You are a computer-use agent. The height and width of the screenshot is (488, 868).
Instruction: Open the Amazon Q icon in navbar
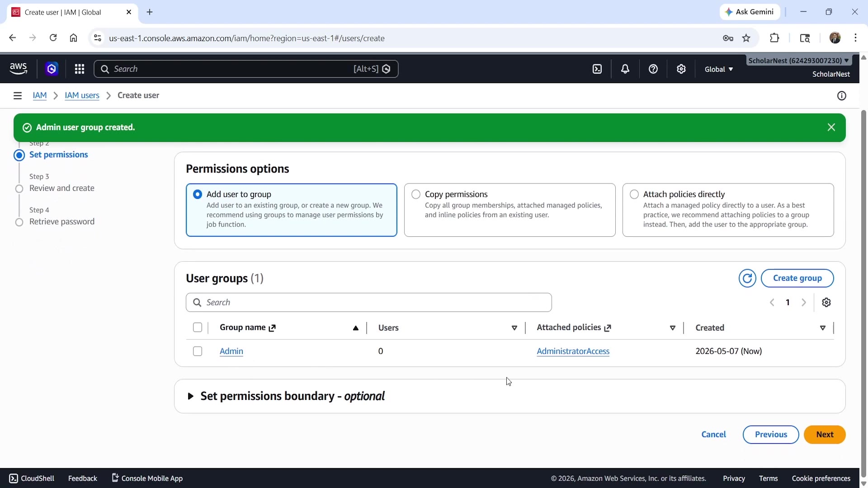pos(52,69)
